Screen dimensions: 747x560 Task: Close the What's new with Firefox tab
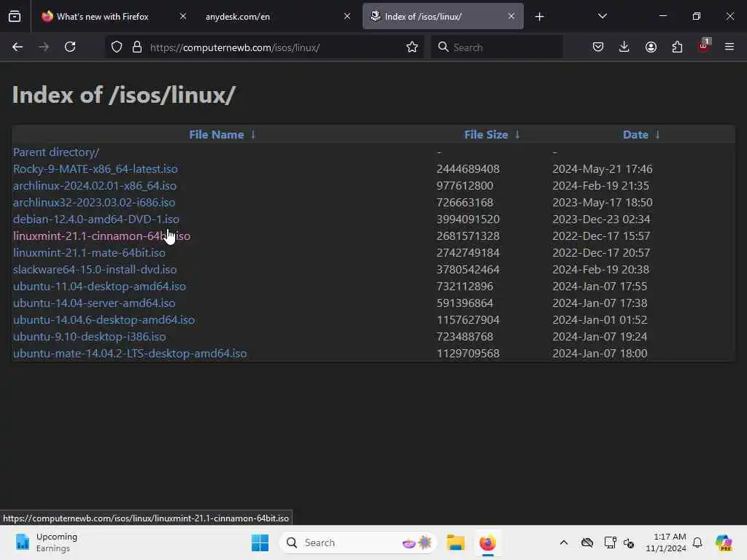pos(183,16)
